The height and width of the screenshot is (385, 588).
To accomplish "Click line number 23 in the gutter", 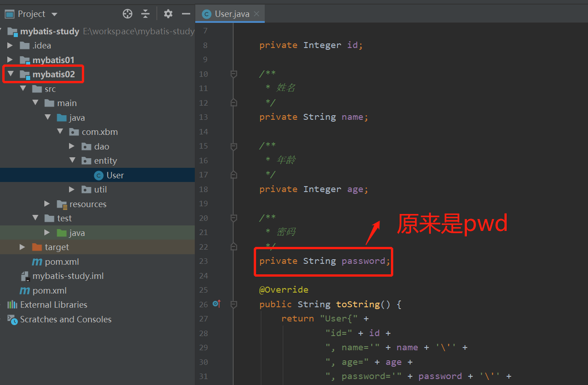I will coord(203,261).
